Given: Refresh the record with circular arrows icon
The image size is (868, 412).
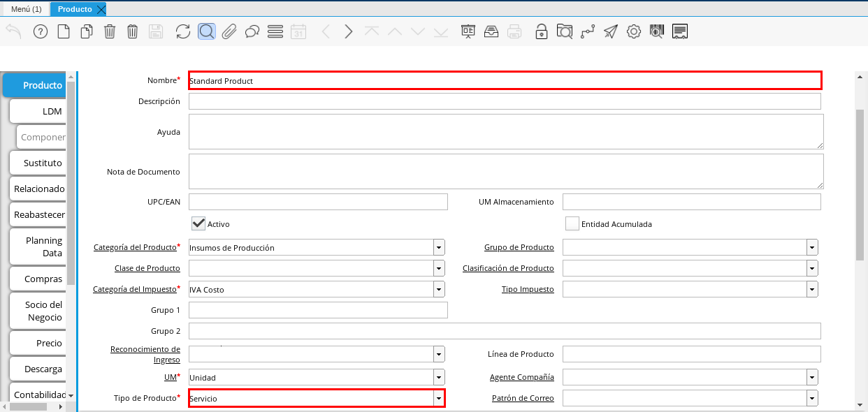Looking at the screenshot, I should (183, 31).
